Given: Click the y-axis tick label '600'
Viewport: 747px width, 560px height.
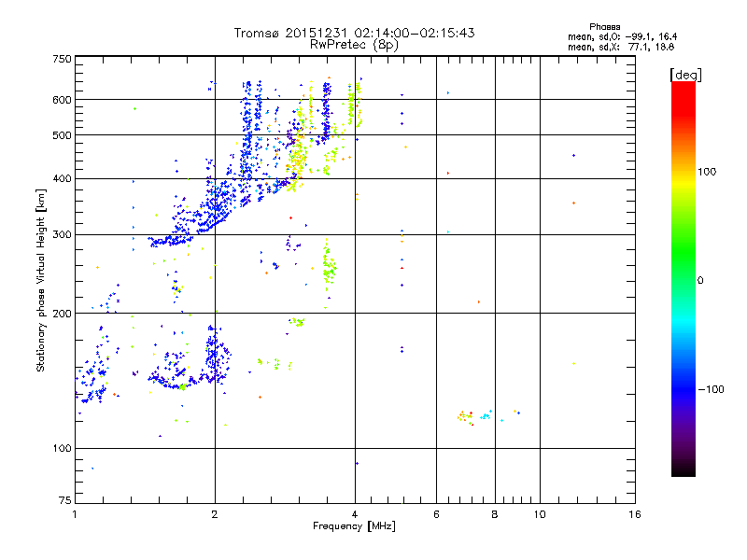Looking at the screenshot, I should pyautogui.click(x=63, y=100).
